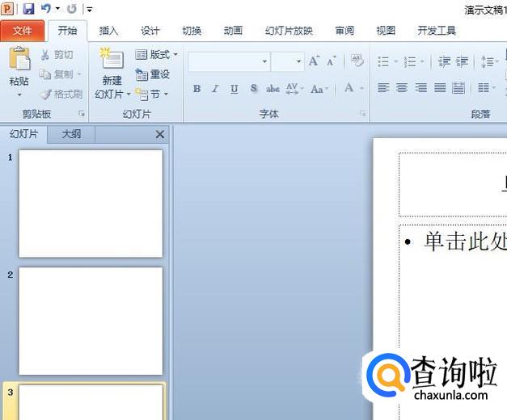
Task: Open the Change Case Aa menu
Action: click(319, 89)
